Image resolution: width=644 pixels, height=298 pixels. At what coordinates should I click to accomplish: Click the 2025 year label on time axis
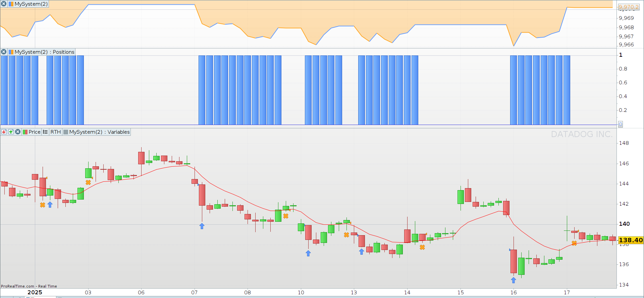point(35,292)
